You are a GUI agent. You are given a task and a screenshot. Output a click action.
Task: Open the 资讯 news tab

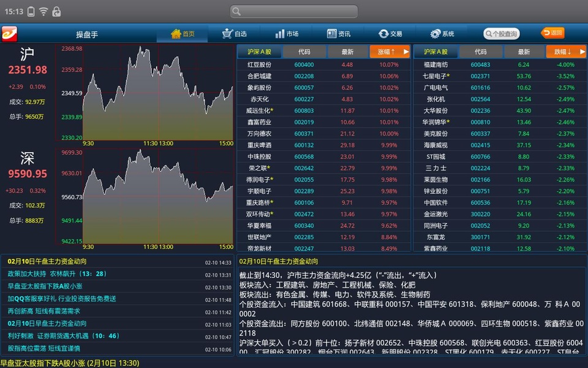[338, 34]
